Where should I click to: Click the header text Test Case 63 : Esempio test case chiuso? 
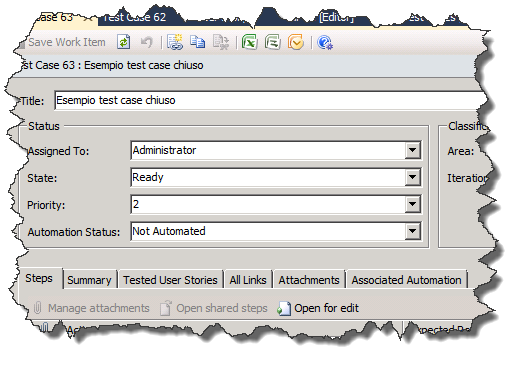[x=112, y=65]
